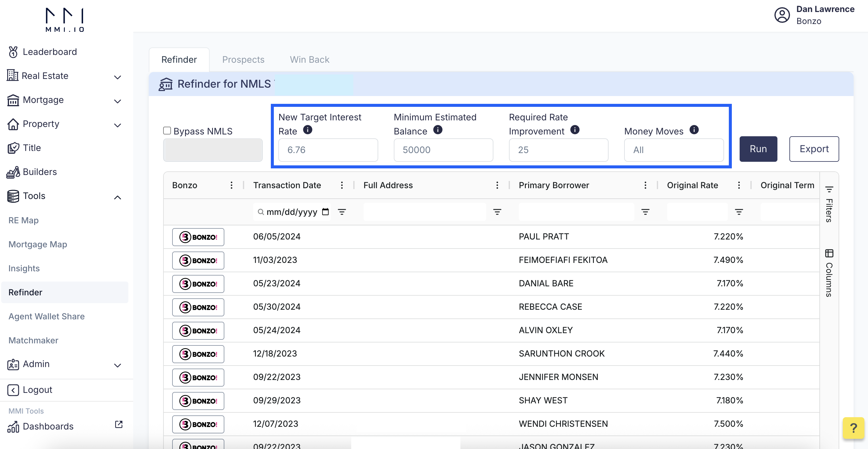Click the Title shield icon

13,148
